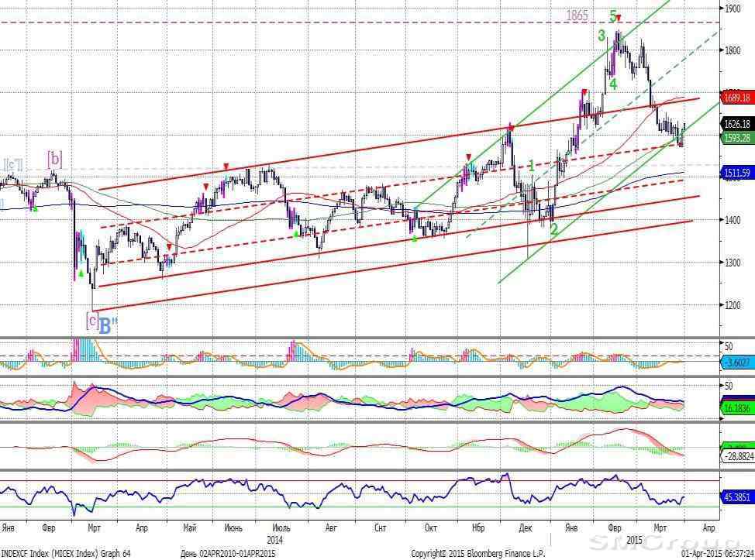Click the Окт month label

[431, 527]
